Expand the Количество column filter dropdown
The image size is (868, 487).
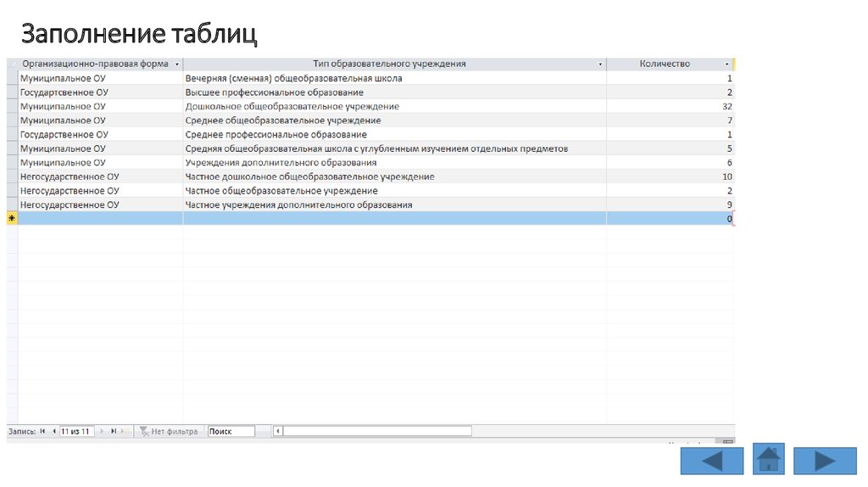(x=727, y=64)
